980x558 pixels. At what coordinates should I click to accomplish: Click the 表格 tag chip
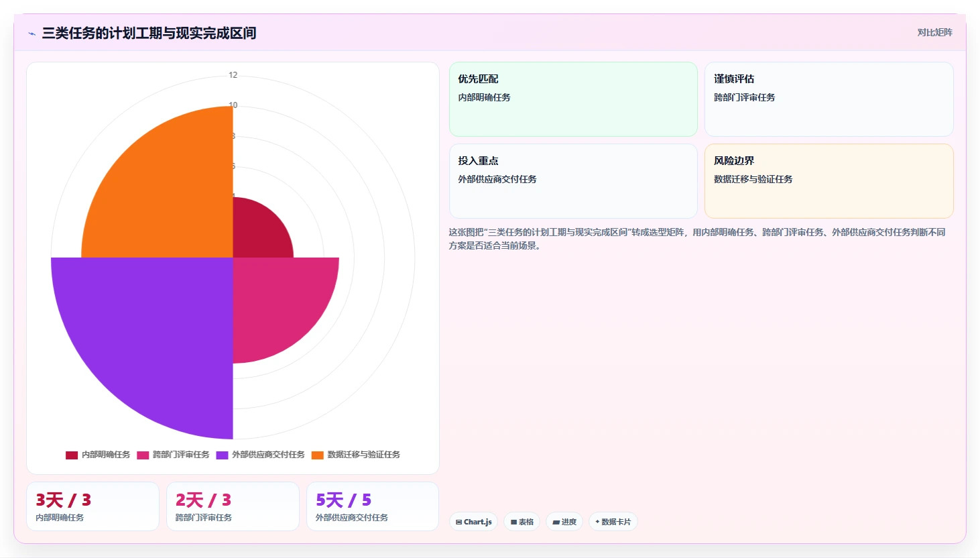point(522,522)
